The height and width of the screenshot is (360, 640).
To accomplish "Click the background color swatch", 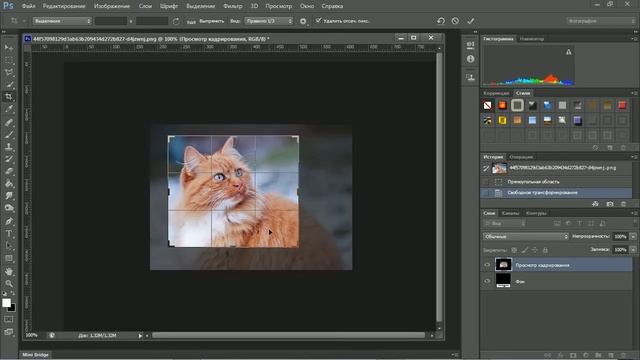I will click(x=13, y=309).
